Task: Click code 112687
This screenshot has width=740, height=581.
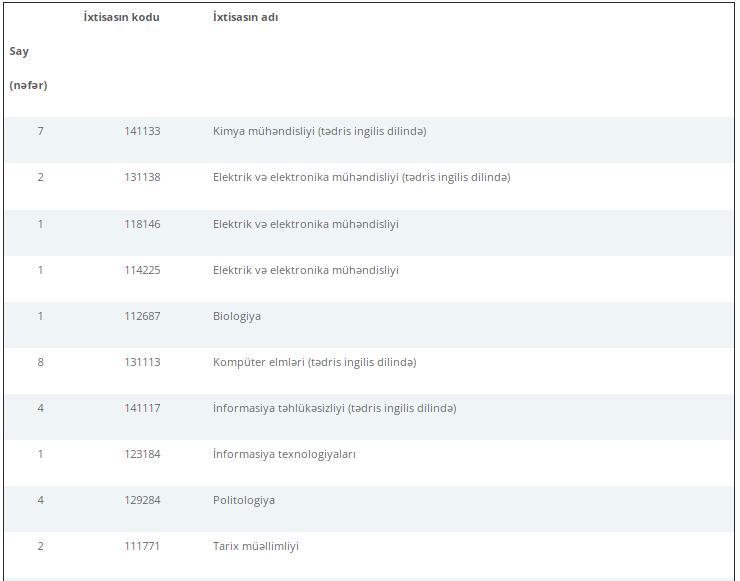Action: point(142,316)
